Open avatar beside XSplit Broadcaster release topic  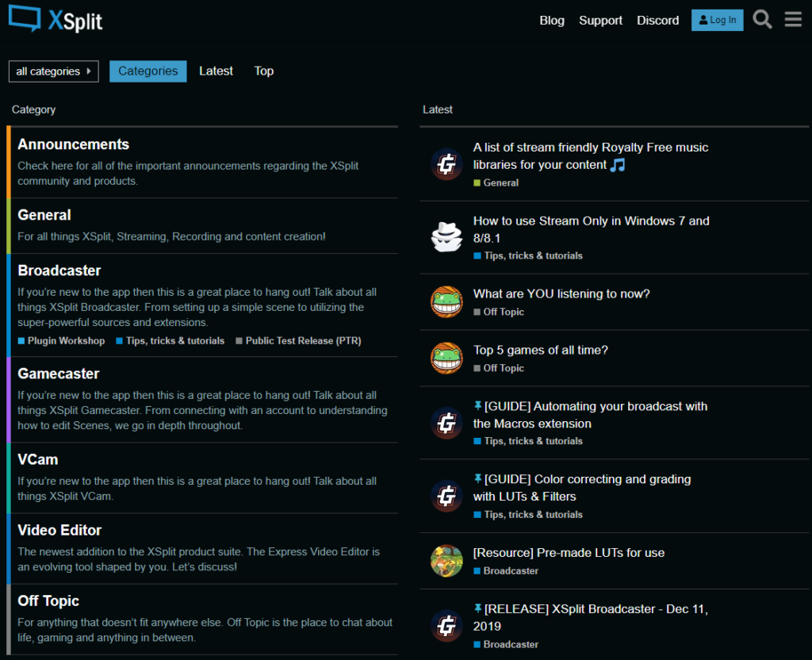click(446, 626)
